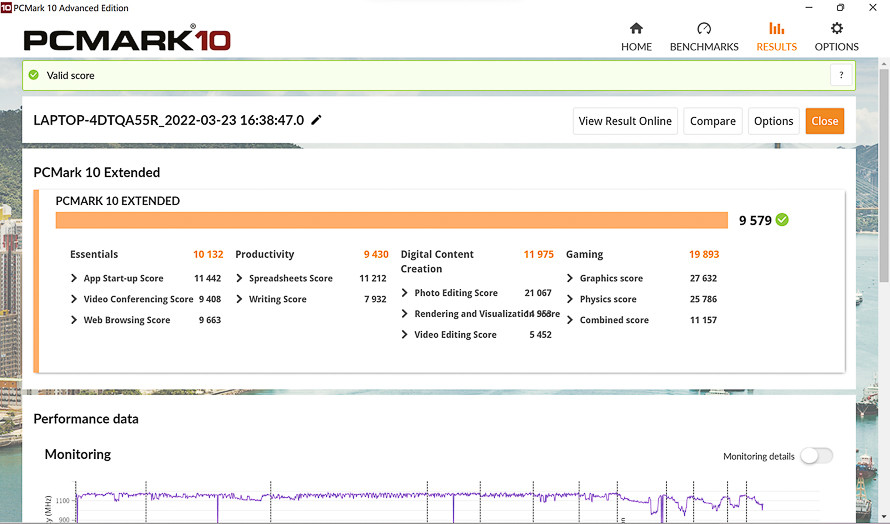Click the green check beside 9 579 score

tap(782, 220)
